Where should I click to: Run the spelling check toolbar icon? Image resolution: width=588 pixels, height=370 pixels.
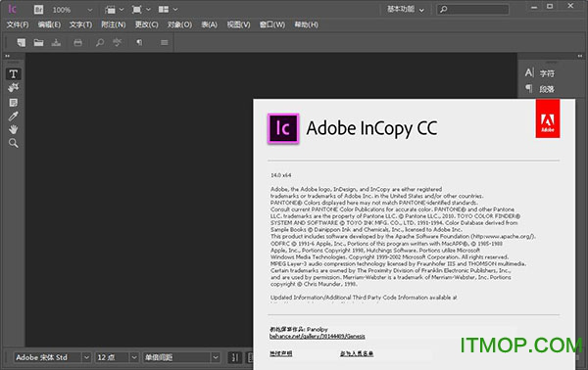[118, 42]
